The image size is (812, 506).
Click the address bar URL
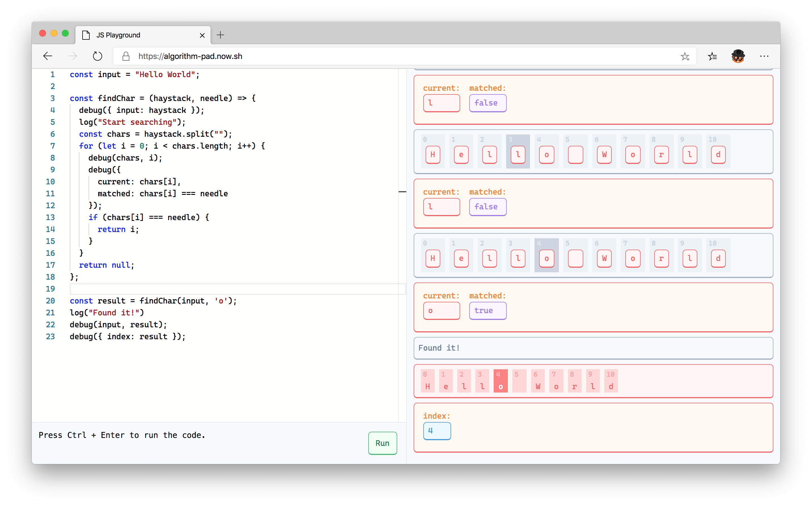(190, 56)
